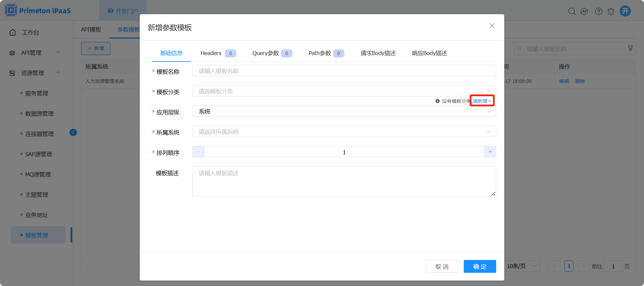Collapse the sidebar with the blue arrow
Image resolution: width=644 pixels, height=286 pixels.
point(73,132)
